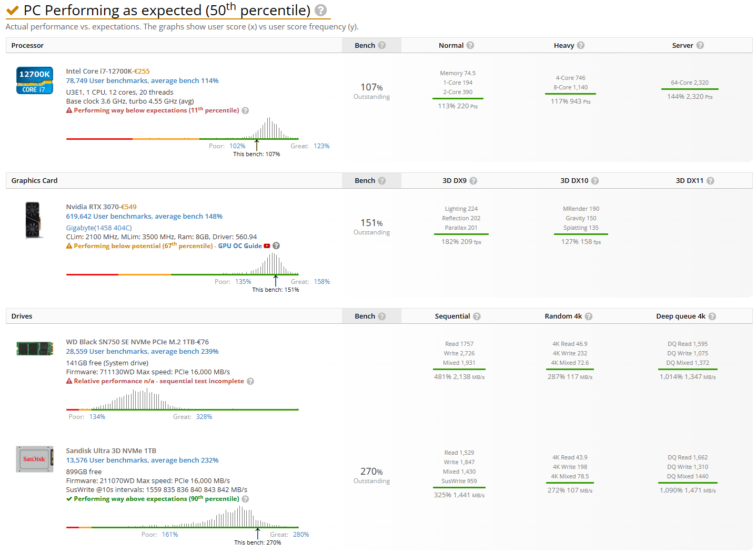Click the help icon beside Heavy column
The image size is (756, 553).
coord(581,45)
